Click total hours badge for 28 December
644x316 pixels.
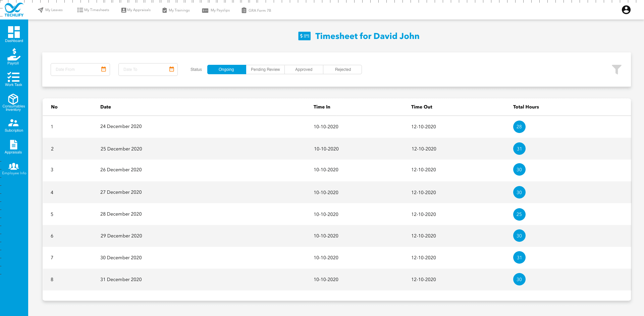click(x=519, y=214)
